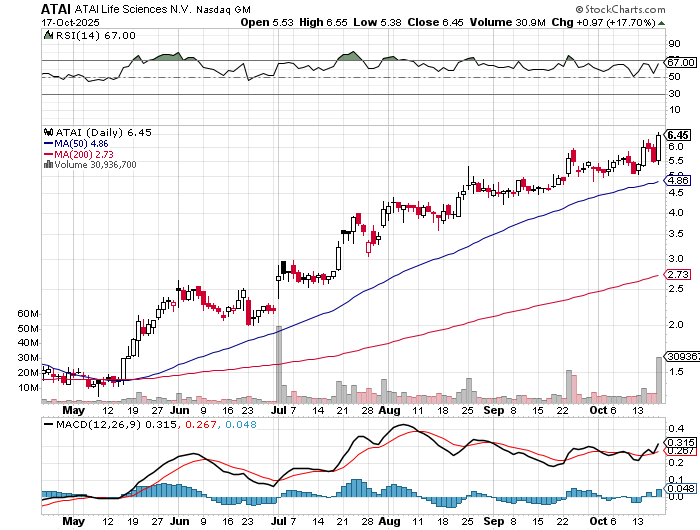The image size is (700, 530).
Task: Click the Sep label on the upper date axis
Action: [493, 410]
